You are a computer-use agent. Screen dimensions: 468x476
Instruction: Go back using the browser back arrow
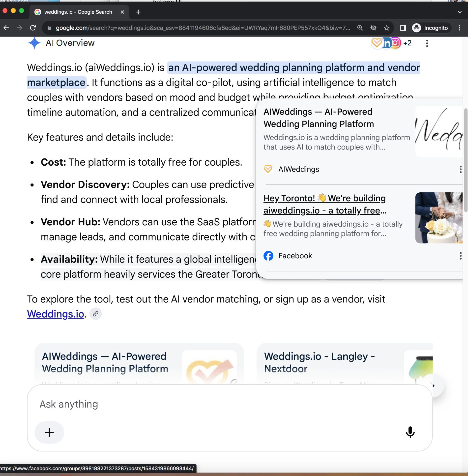pos(6,28)
